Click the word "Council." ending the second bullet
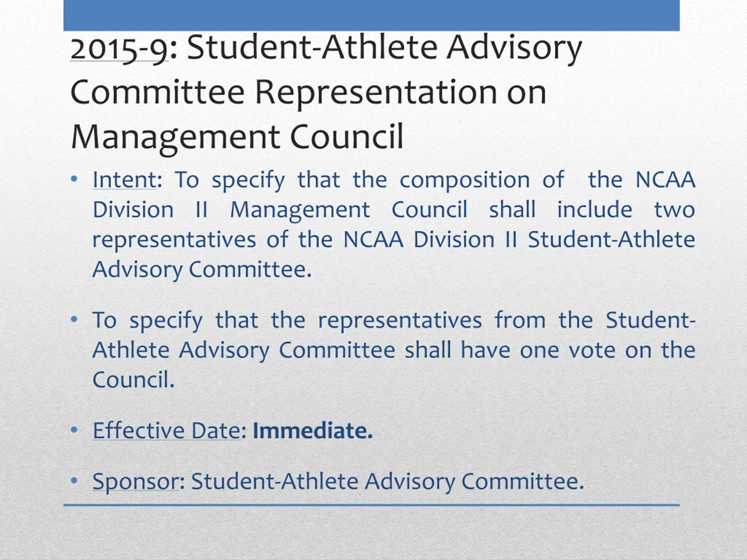 (x=133, y=379)
